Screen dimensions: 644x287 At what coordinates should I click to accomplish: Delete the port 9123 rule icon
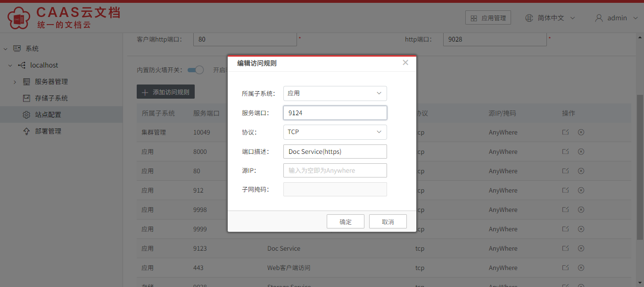(581, 248)
